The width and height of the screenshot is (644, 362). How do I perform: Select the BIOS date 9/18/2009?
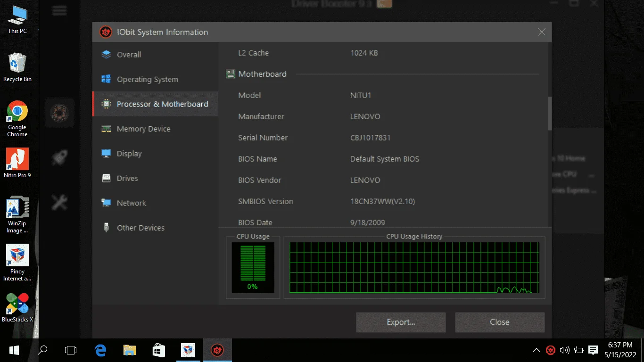(x=368, y=222)
